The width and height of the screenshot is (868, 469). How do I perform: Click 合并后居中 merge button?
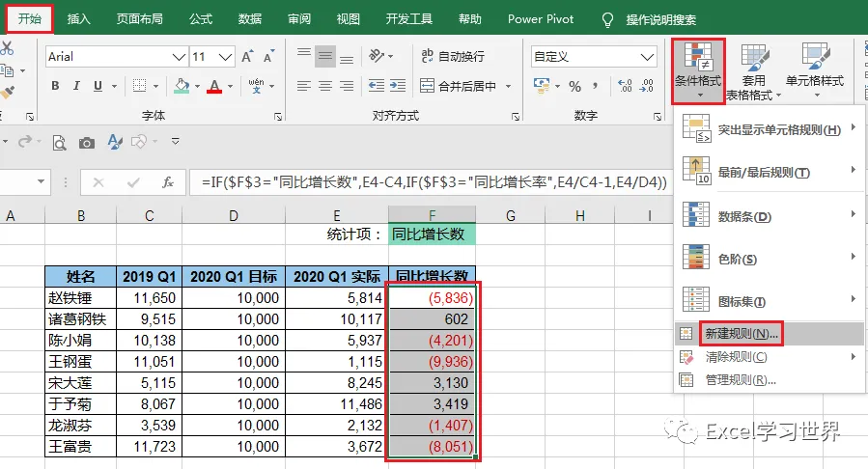pyautogui.click(x=458, y=86)
